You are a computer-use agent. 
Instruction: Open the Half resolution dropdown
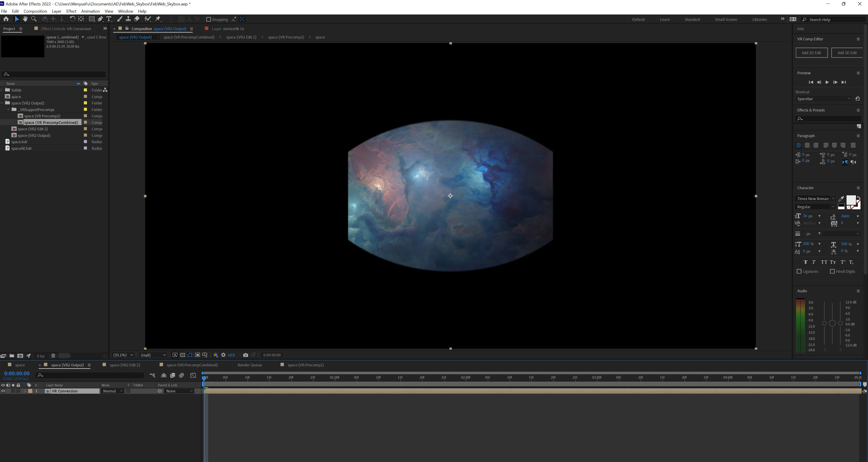click(x=153, y=355)
